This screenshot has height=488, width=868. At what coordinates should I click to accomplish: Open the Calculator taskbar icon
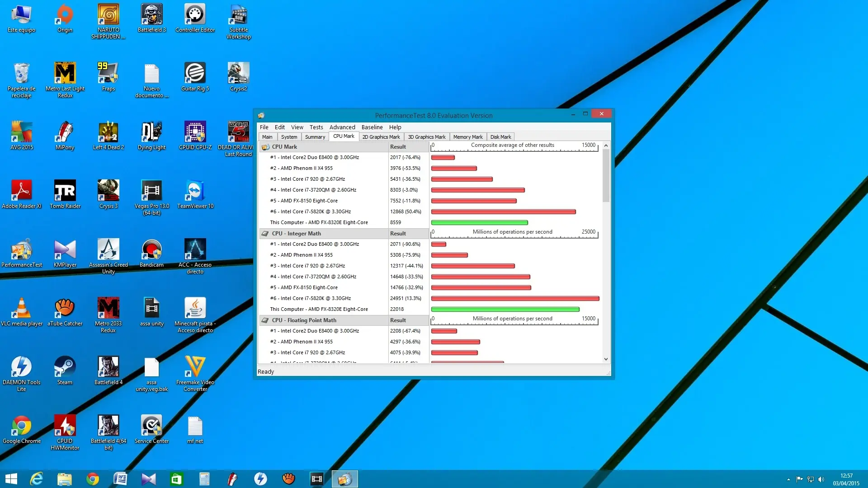[204, 479]
